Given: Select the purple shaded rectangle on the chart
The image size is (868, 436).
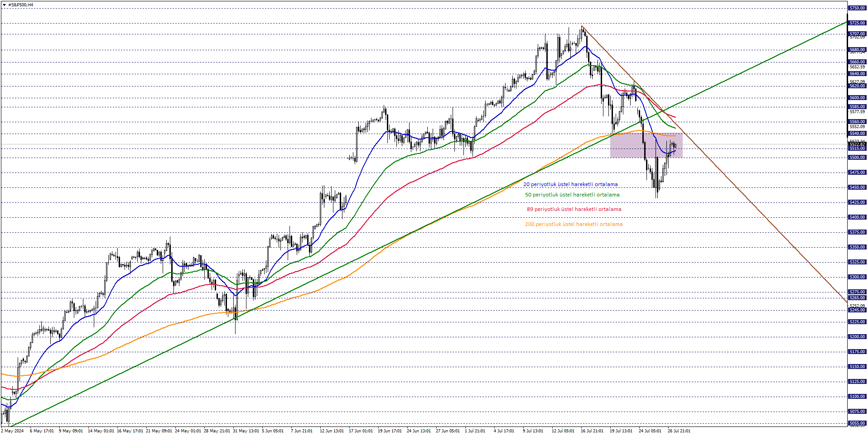Looking at the screenshot, I should (646, 145).
